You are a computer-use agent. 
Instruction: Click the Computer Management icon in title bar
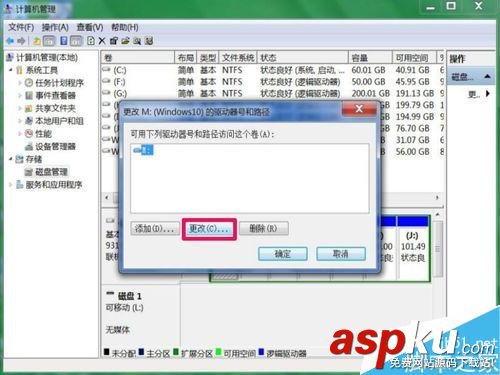8,9
